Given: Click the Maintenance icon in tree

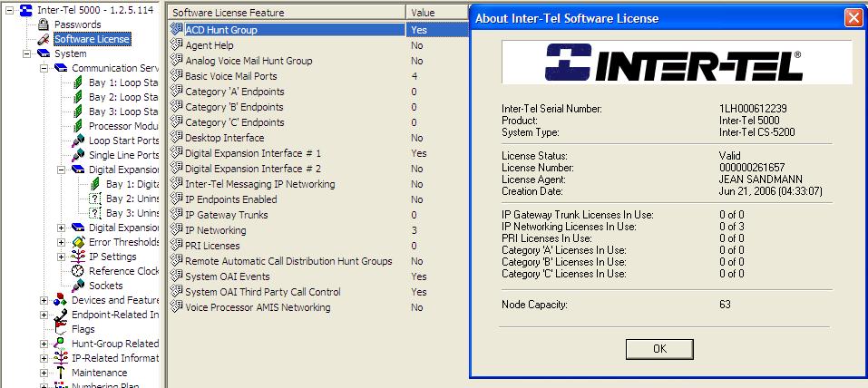Looking at the screenshot, I should pos(61,373).
